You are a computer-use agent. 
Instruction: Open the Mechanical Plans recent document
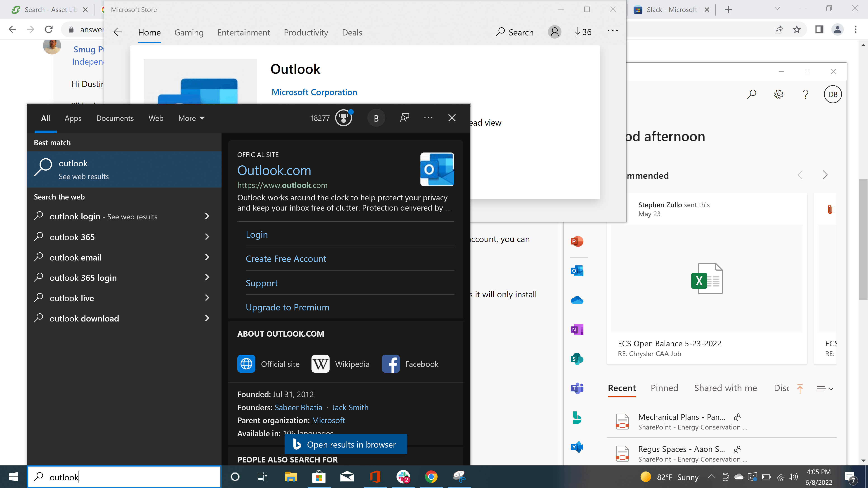722,422
